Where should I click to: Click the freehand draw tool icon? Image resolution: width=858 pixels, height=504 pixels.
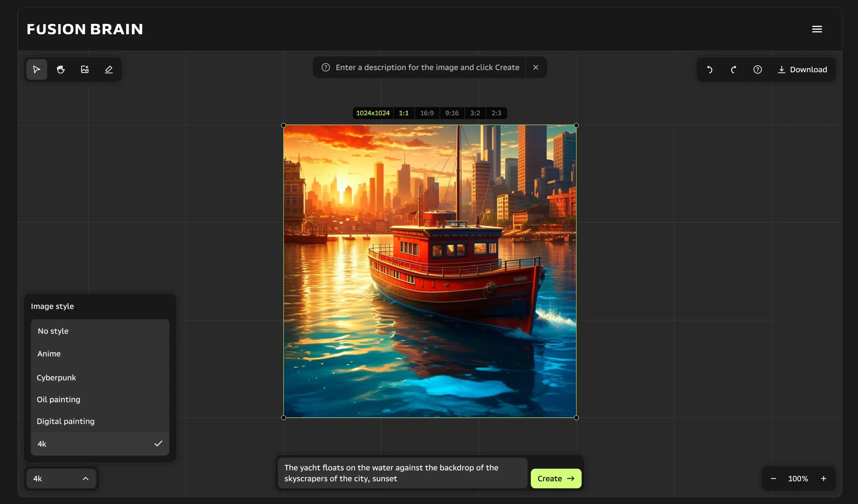pos(109,69)
